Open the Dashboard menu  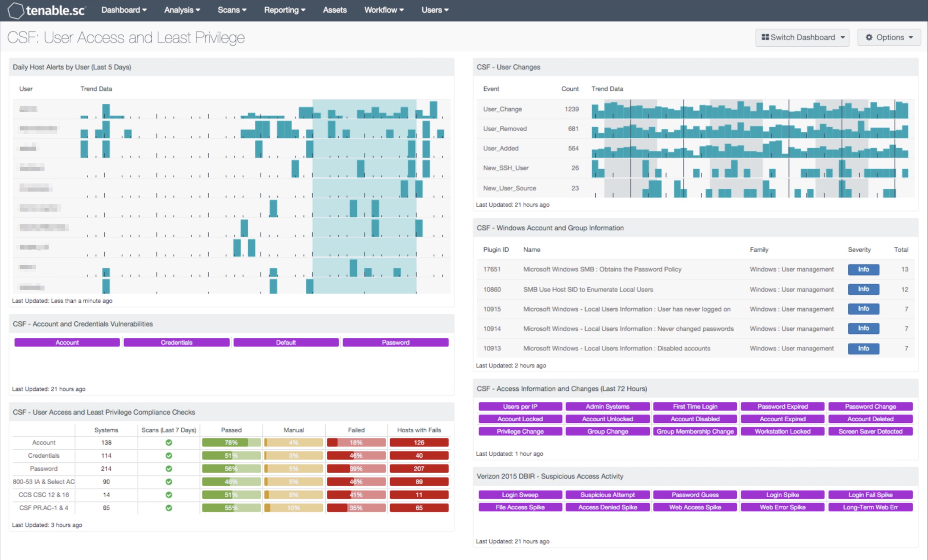pos(124,10)
